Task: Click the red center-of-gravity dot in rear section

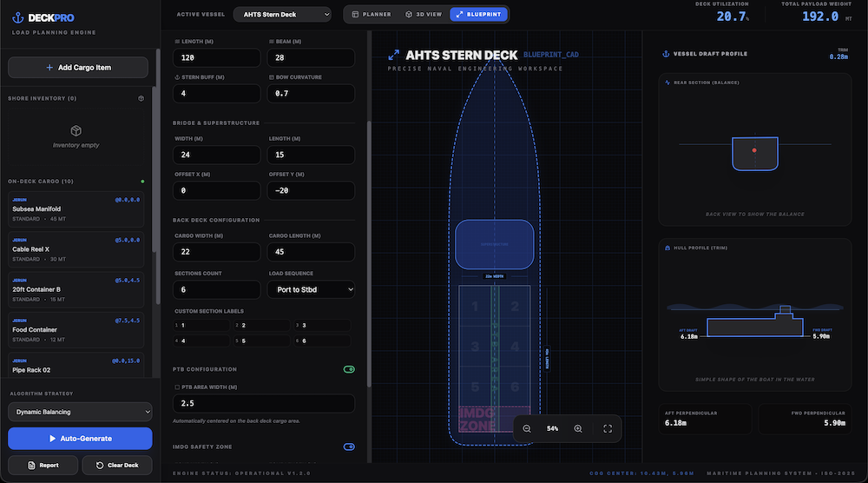Action: [754, 150]
